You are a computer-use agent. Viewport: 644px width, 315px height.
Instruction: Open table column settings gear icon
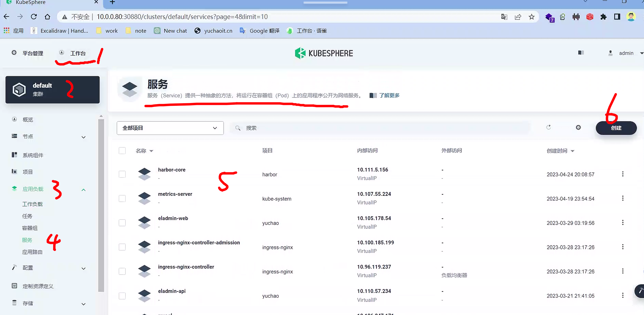(x=578, y=128)
